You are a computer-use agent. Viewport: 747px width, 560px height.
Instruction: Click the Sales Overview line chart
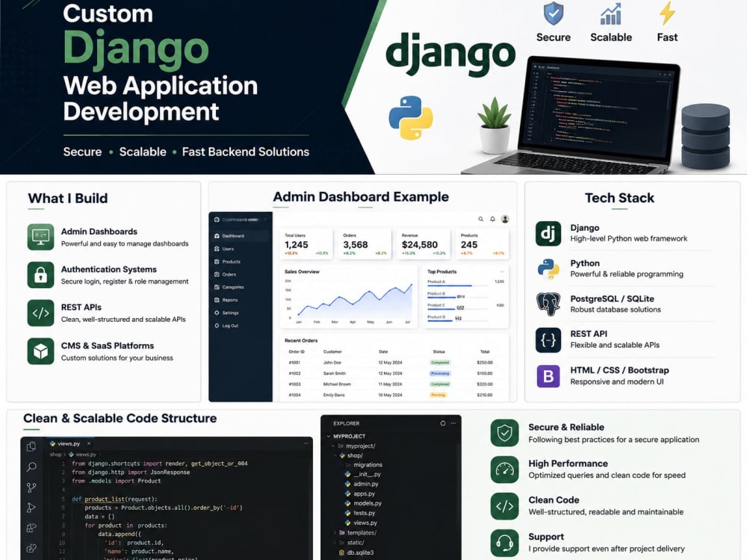click(354, 300)
